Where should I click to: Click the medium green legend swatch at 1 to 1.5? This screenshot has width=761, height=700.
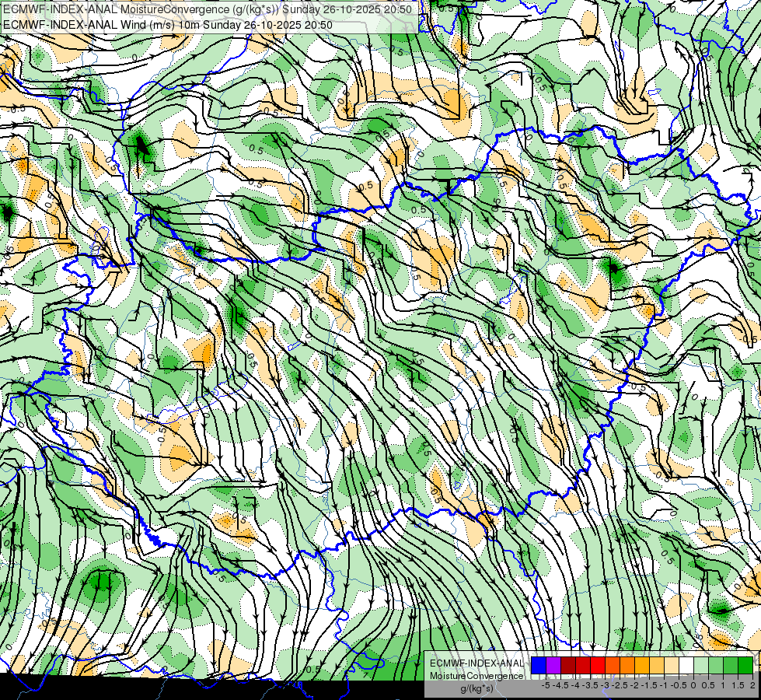[x=731, y=665]
